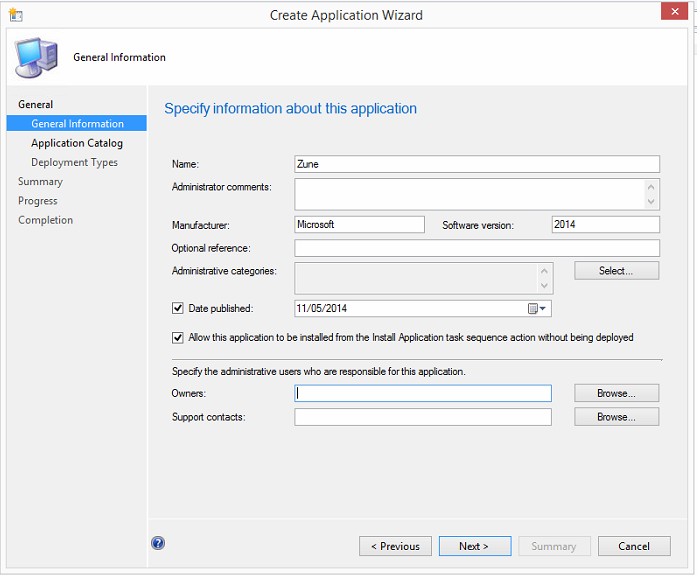Click the Administrative categories list box
697x576 pixels.
tap(424, 278)
